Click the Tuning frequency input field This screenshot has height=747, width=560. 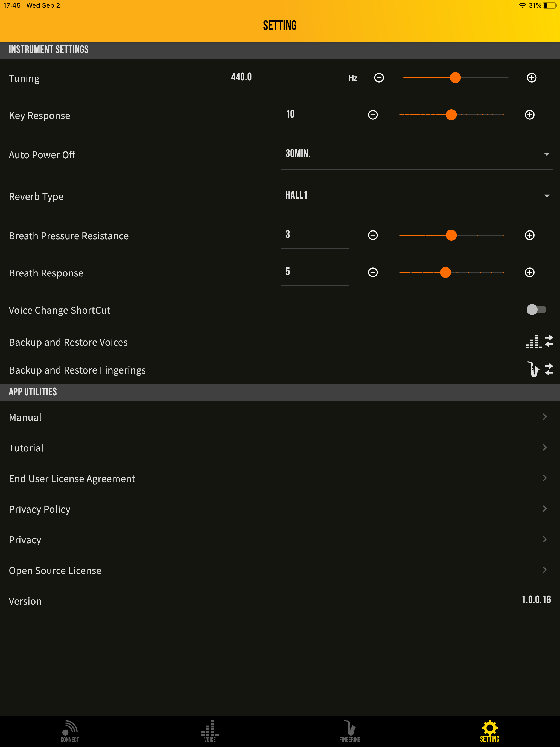click(x=287, y=78)
